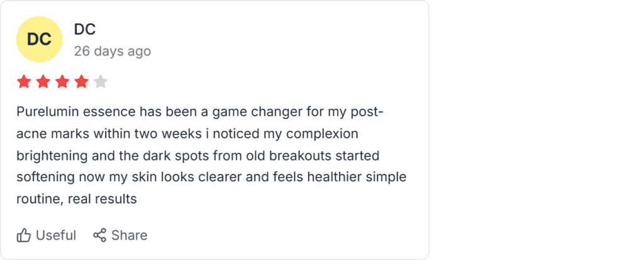Select the third red rating star

[x=62, y=82]
